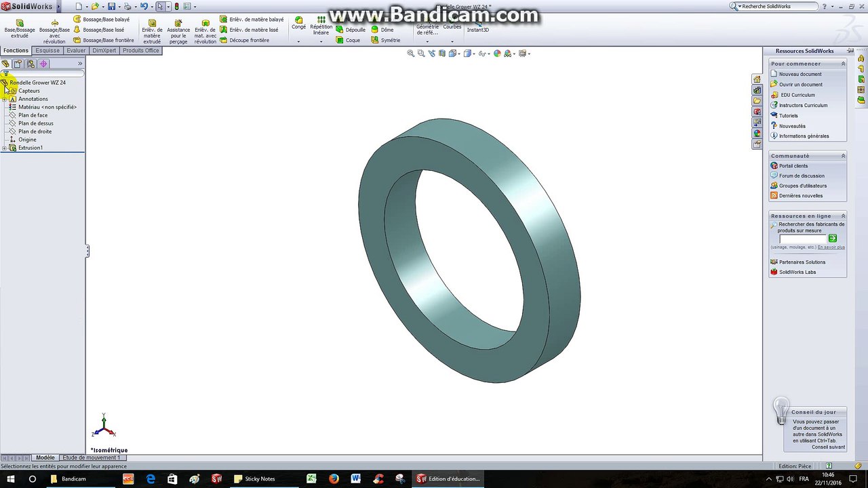
Task: Click Découpe frontière command
Action: pyautogui.click(x=245, y=40)
